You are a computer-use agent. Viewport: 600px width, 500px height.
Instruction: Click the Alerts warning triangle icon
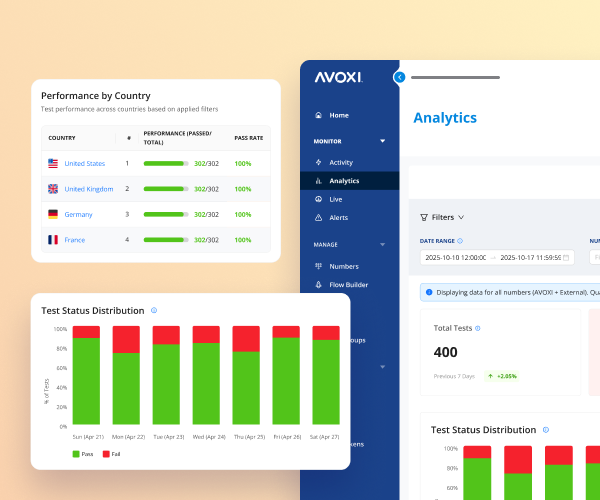point(318,217)
